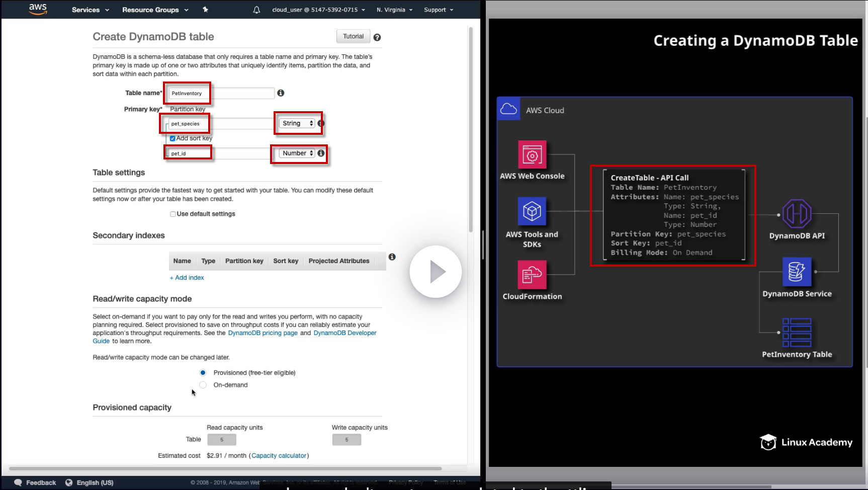868x490 pixels.
Task: Open the Services menu
Action: (91, 10)
